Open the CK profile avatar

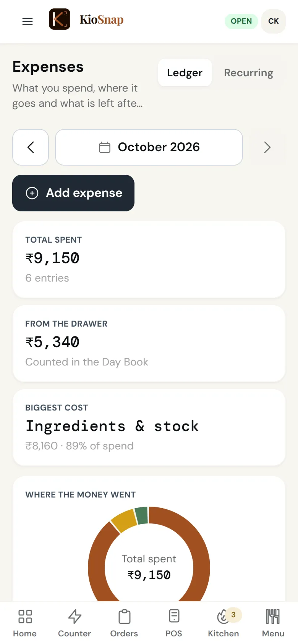tap(274, 21)
